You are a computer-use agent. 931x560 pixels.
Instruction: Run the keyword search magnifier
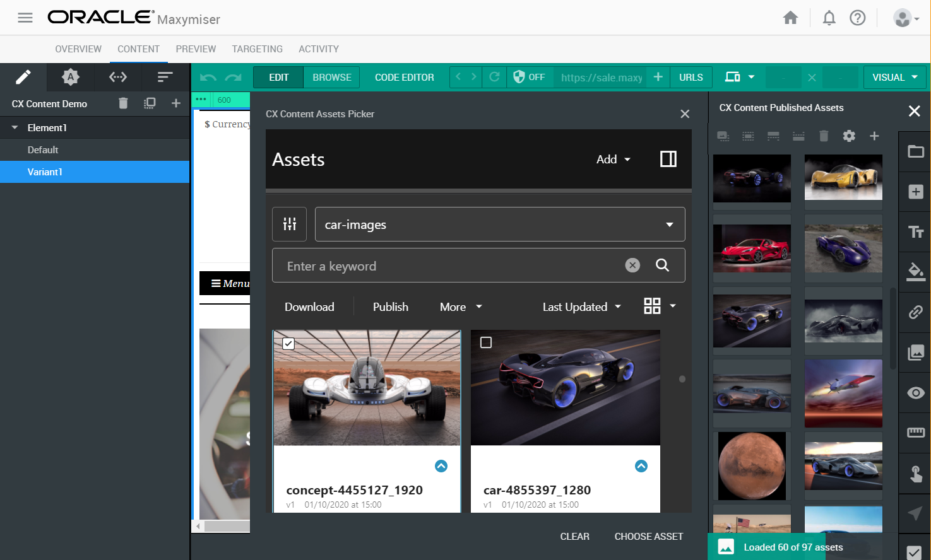(x=662, y=265)
